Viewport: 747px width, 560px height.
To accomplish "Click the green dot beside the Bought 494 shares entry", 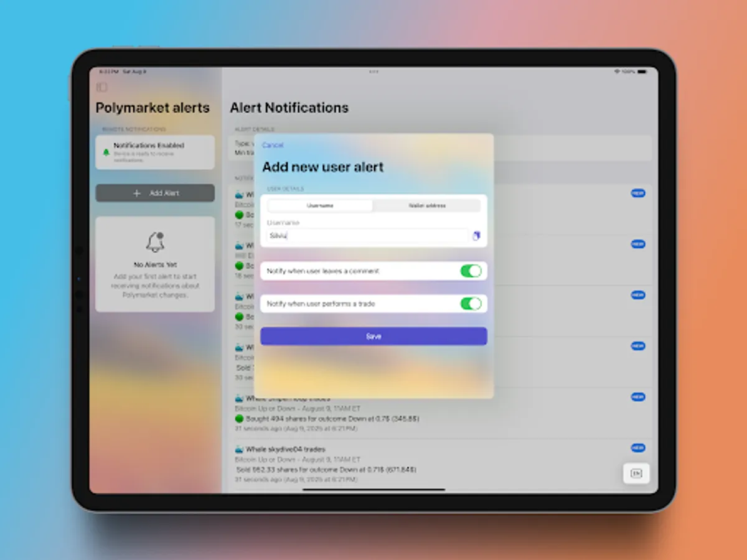I will pyautogui.click(x=239, y=419).
